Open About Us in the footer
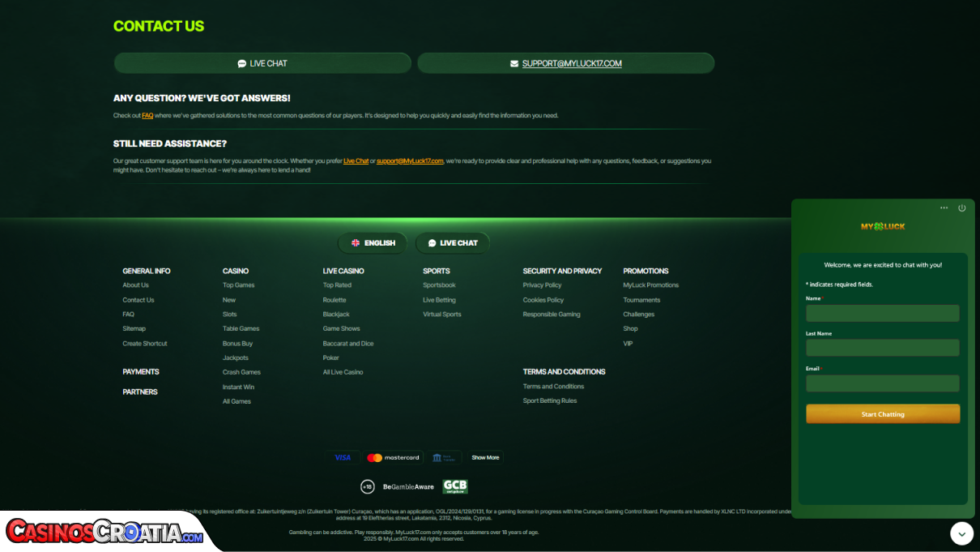 [136, 285]
